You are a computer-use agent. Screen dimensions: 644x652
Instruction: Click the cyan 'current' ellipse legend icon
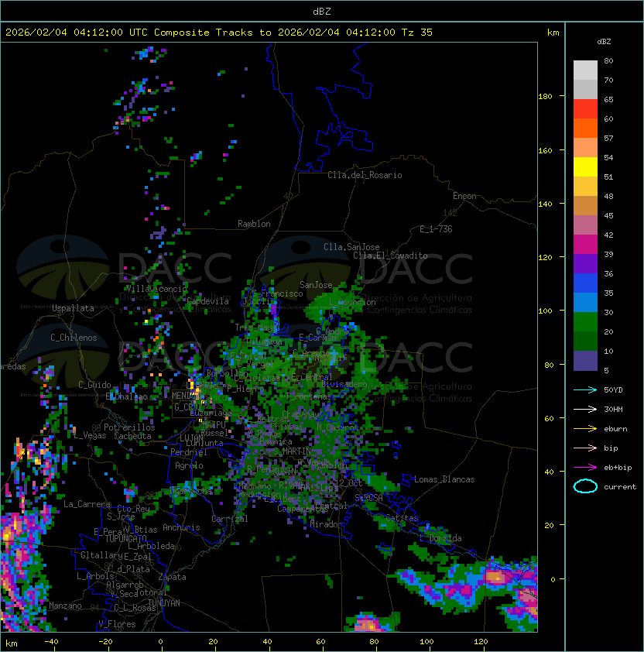(x=585, y=486)
